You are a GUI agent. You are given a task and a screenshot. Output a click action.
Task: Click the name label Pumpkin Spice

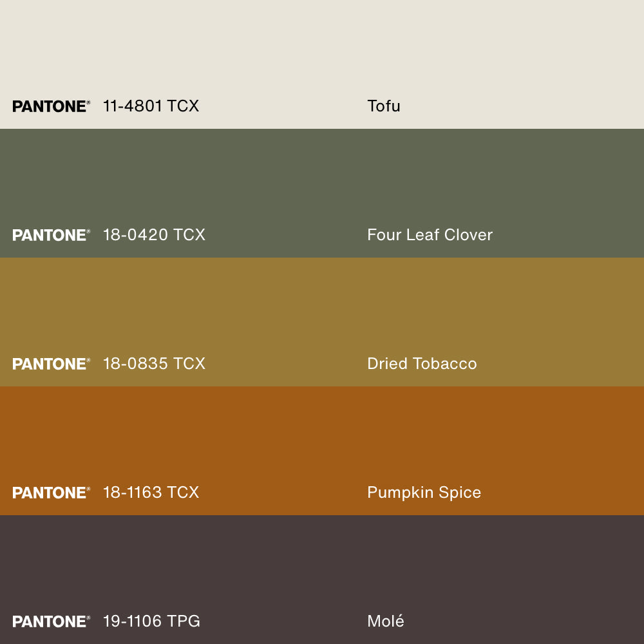424,493
